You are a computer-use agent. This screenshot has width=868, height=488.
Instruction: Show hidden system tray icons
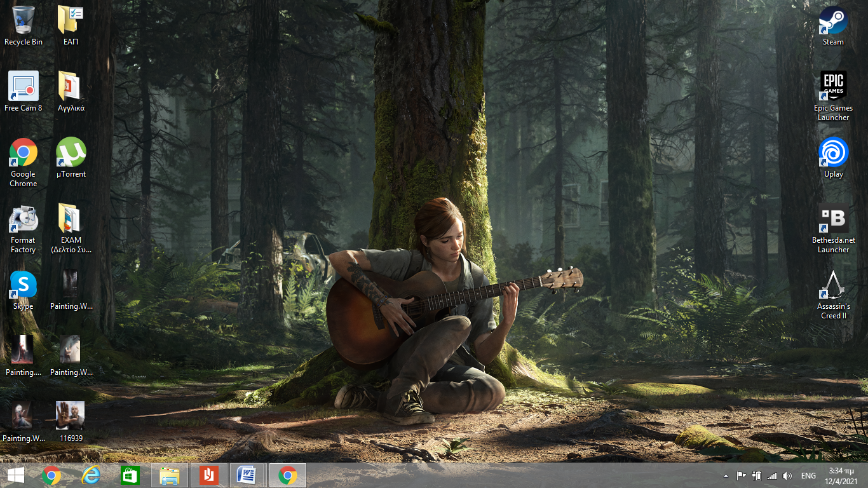point(726,475)
